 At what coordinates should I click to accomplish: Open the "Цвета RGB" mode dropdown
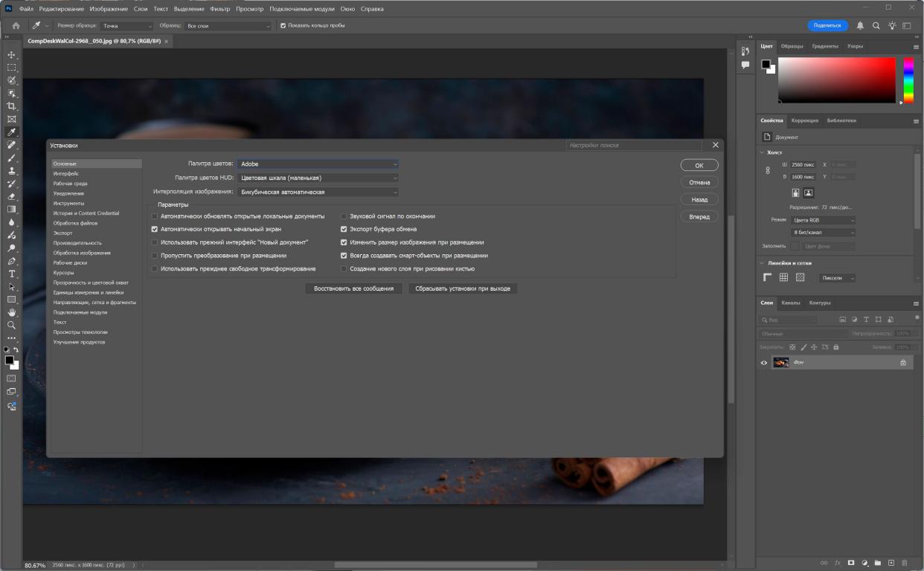pos(823,221)
